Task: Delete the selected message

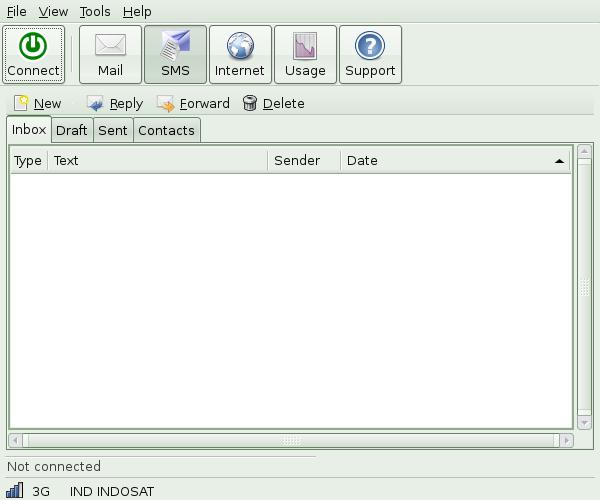Action: (x=274, y=103)
